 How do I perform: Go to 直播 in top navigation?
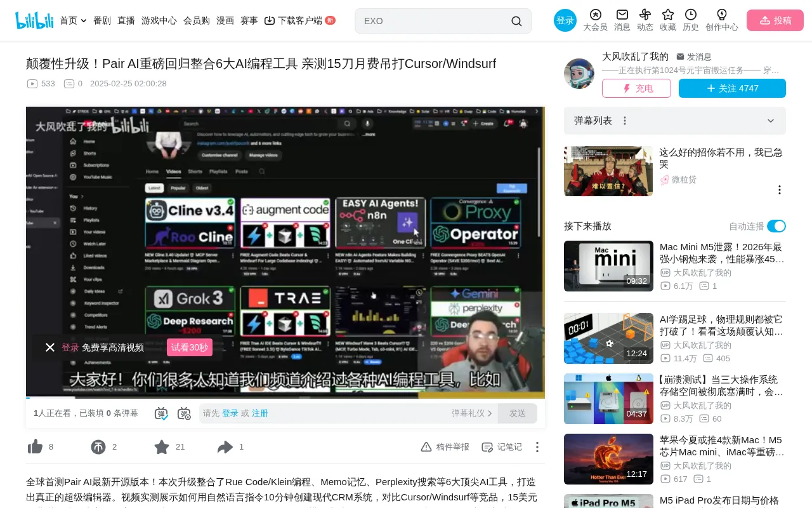(126, 20)
